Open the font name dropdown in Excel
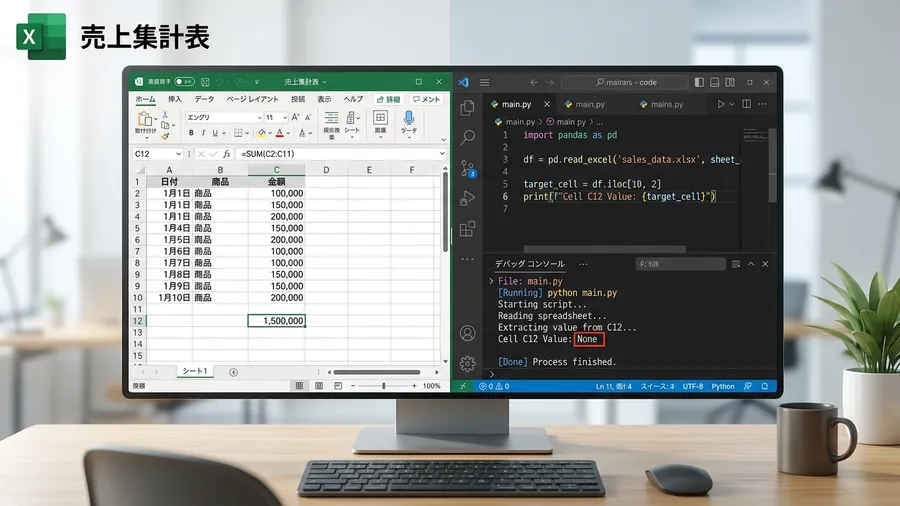 (x=259, y=118)
